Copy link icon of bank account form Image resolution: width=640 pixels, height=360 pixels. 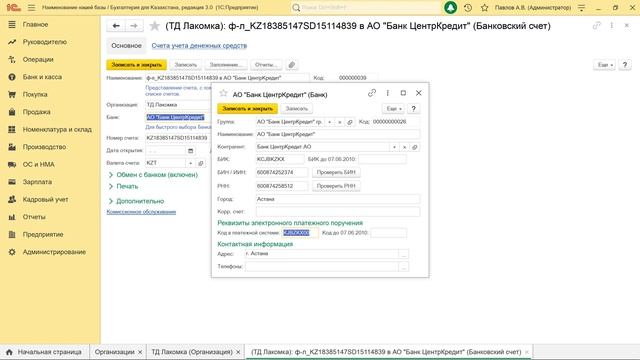point(596,25)
